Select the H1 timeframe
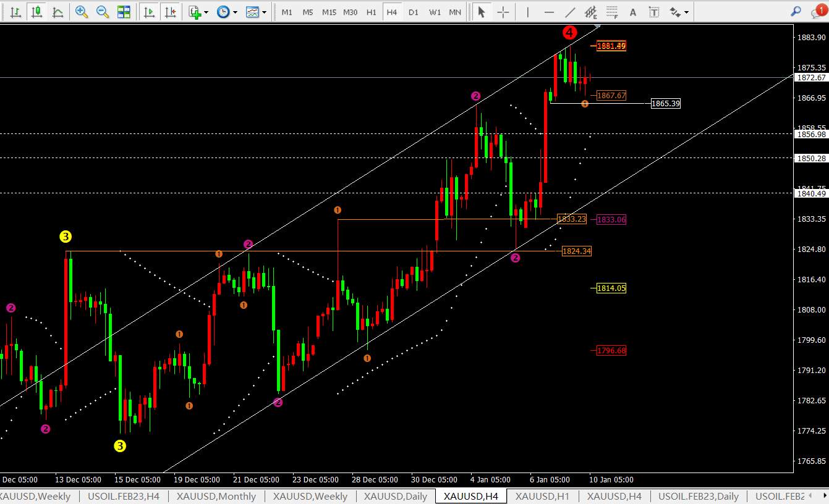 (371, 12)
